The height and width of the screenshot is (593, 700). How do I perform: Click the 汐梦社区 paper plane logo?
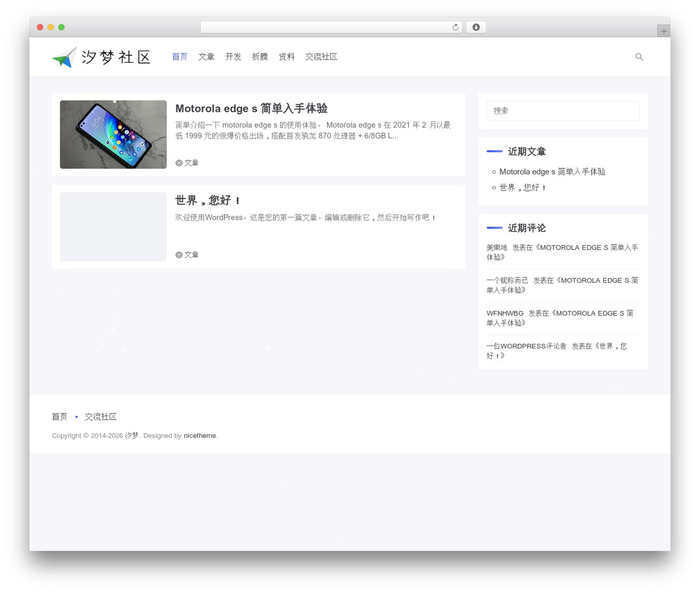pyautogui.click(x=102, y=57)
